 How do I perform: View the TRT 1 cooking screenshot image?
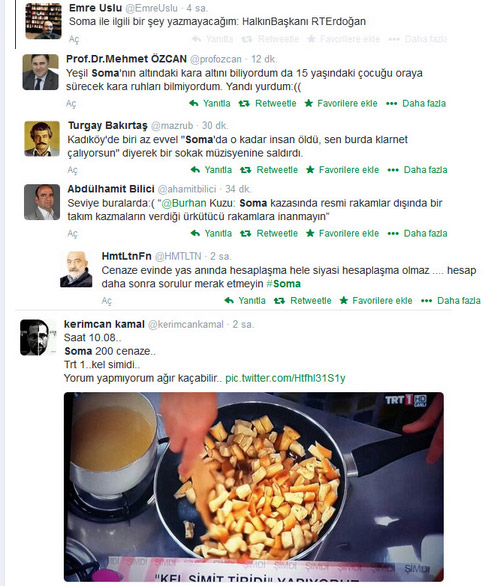click(254, 487)
